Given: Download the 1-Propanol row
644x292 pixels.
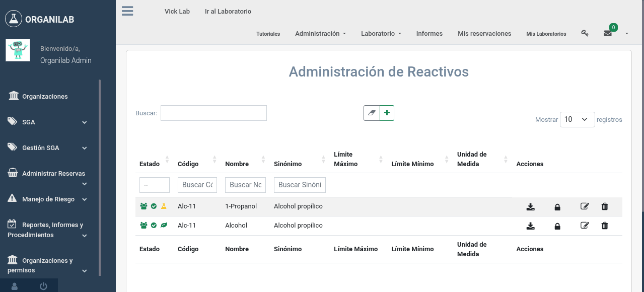Looking at the screenshot, I should (x=530, y=206).
